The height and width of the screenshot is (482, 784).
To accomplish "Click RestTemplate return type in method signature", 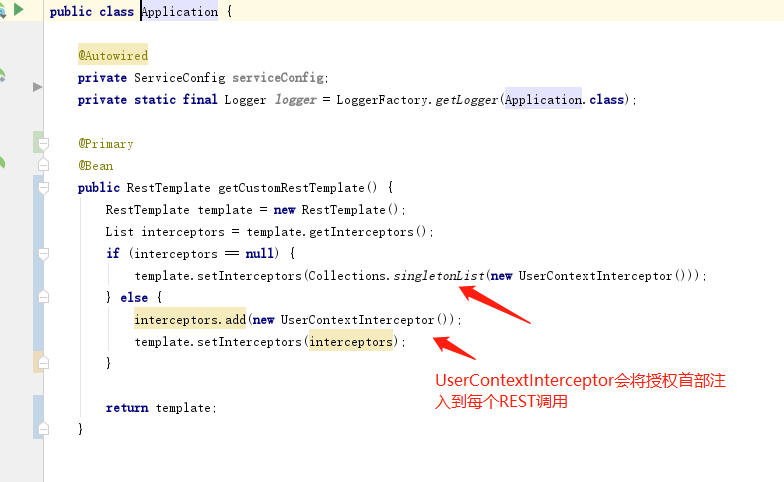I will (x=168, y=188).
